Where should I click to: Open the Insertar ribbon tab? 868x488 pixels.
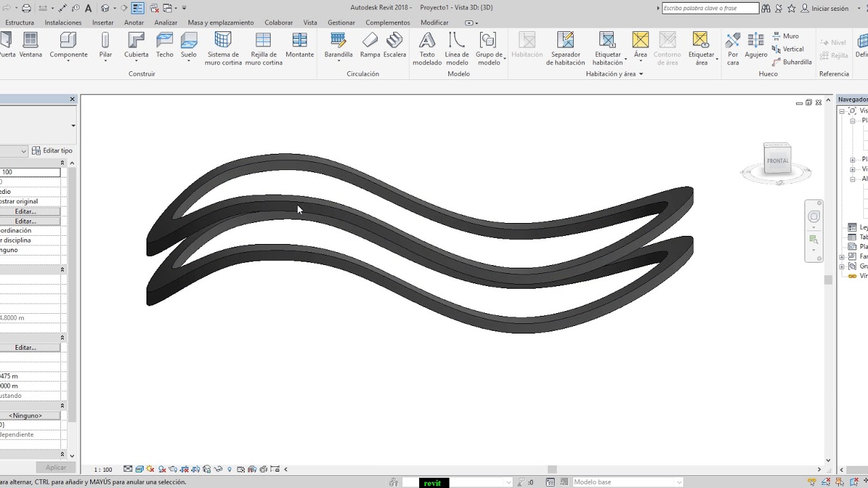tap(103, 22)
